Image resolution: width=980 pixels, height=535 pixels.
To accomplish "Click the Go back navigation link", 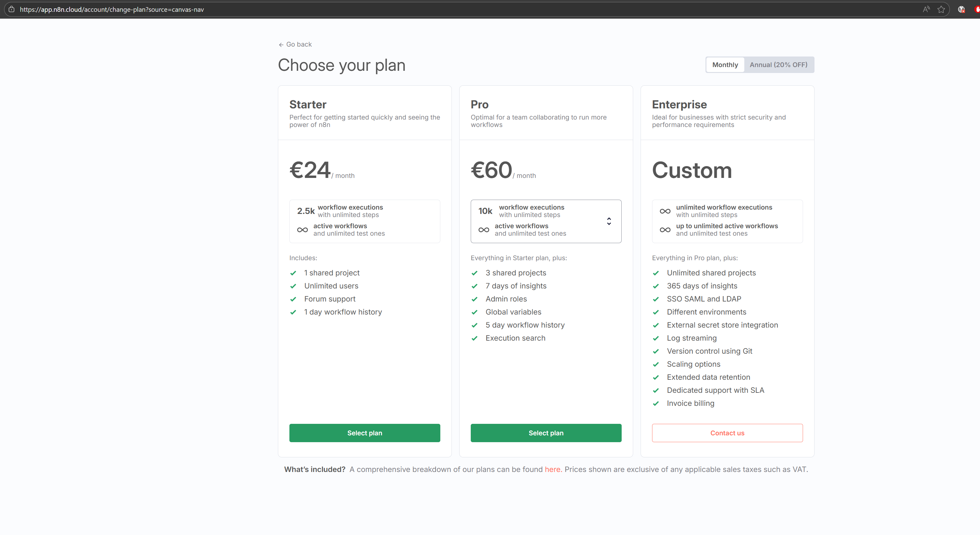I will pyautogui.click(x=299, y=44).
